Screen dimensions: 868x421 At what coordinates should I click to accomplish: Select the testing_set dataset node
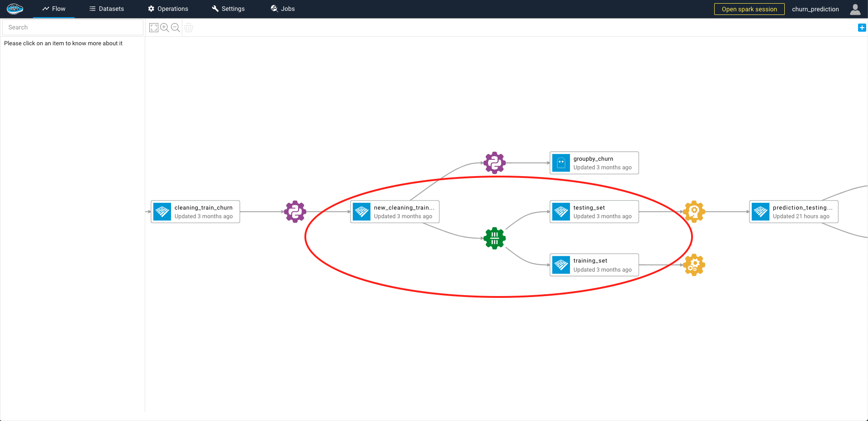pos(594,211)
